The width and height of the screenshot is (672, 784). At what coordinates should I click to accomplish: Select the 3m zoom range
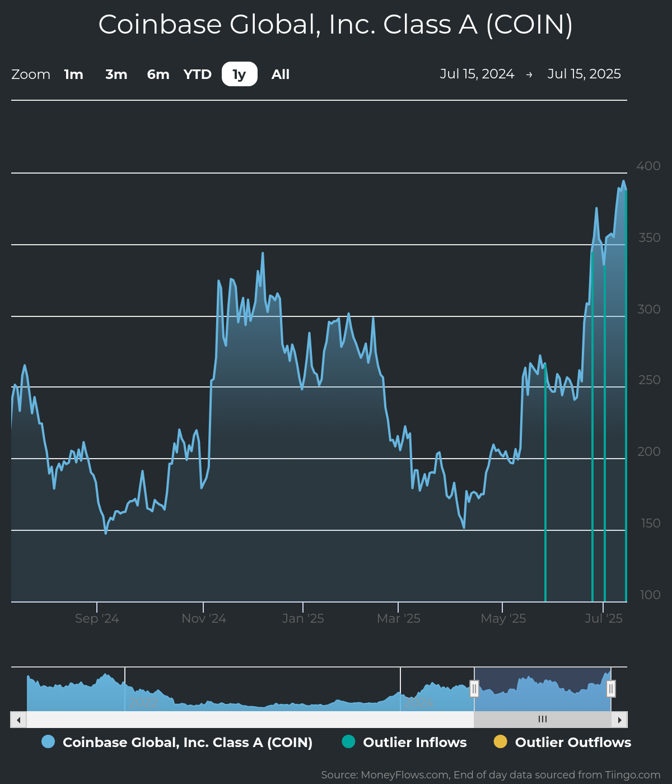tap(116, 74)
